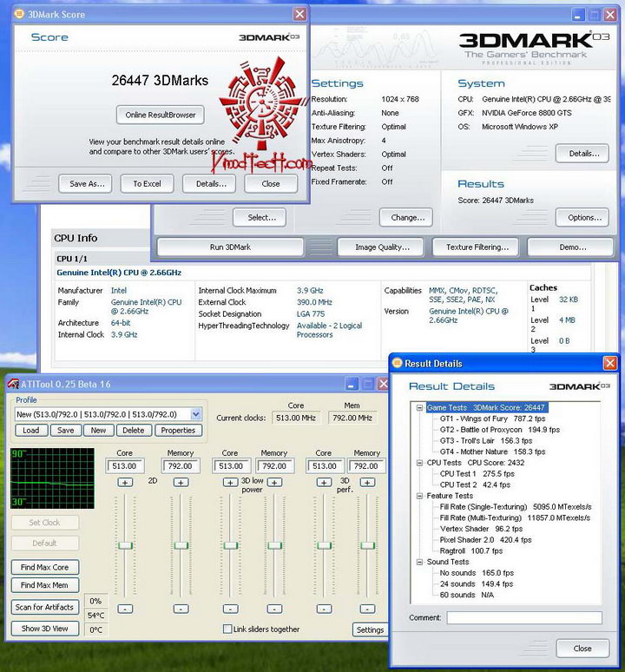Click Close in the 3DMark Score dialog
The height and width of the screenshot is (672, 625).
click(x=271, y=183)
